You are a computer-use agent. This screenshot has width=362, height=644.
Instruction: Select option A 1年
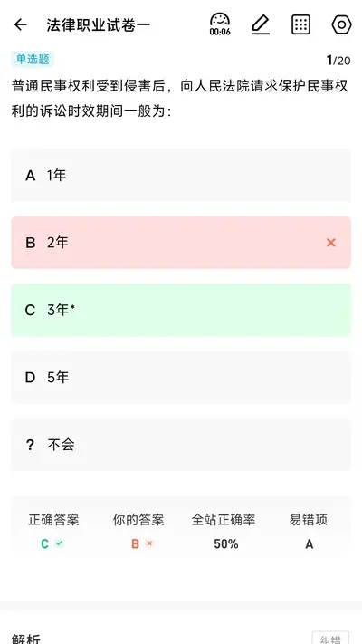tap(181, 176)
